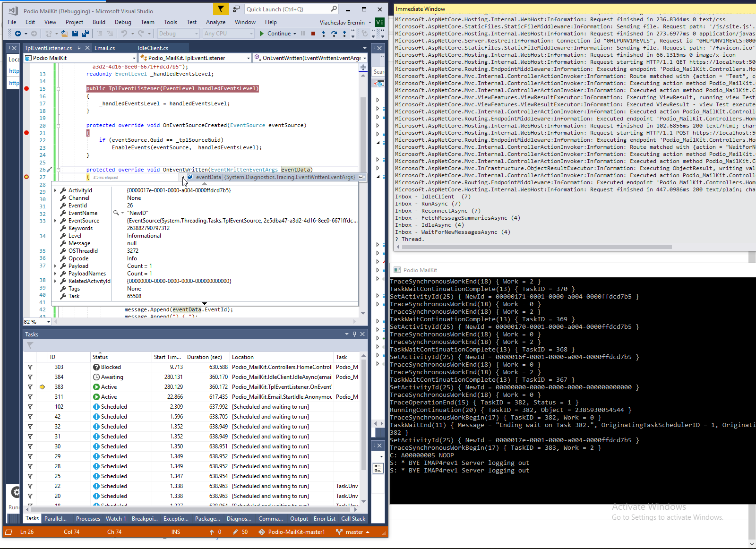
Task: Click the Save All toolbar icon
Action: tap(86, 34)
